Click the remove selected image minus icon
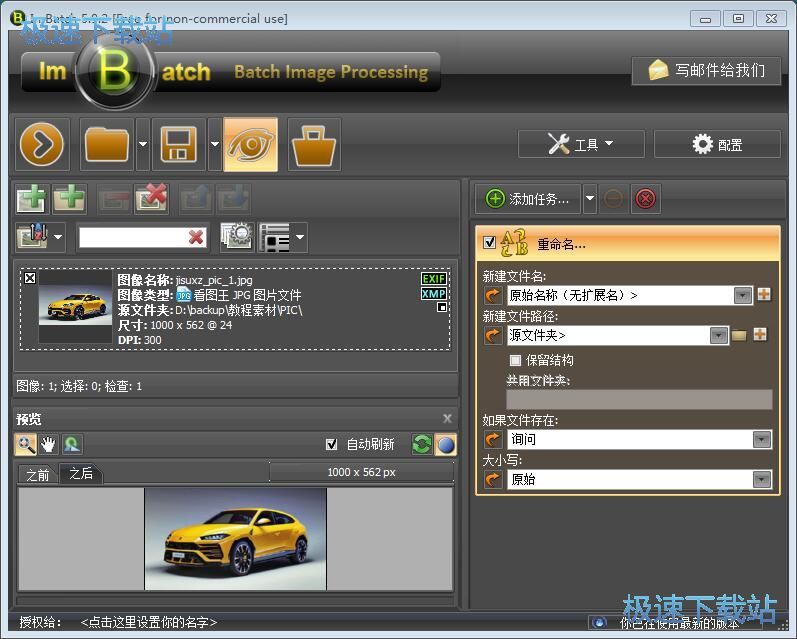Viewport: 797px width, 639px height. 114,199
